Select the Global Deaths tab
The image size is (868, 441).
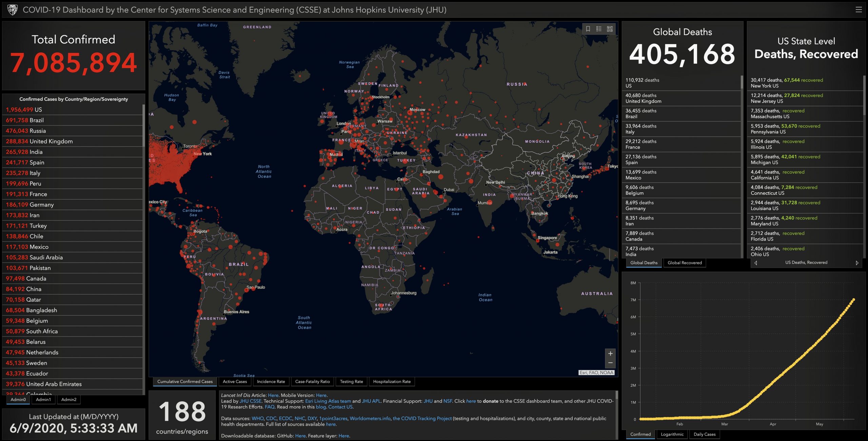pyautogui.click(x=644, y=263)
